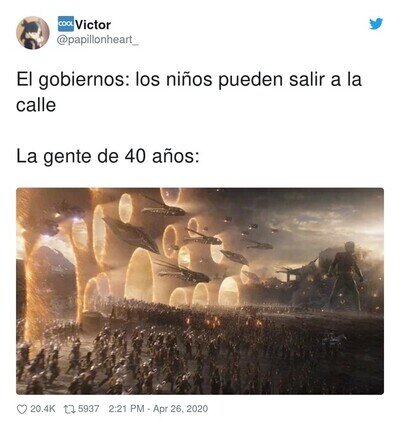Click the "La gente de 40 años:" text
400x424 pixels.
coord(108,157)
